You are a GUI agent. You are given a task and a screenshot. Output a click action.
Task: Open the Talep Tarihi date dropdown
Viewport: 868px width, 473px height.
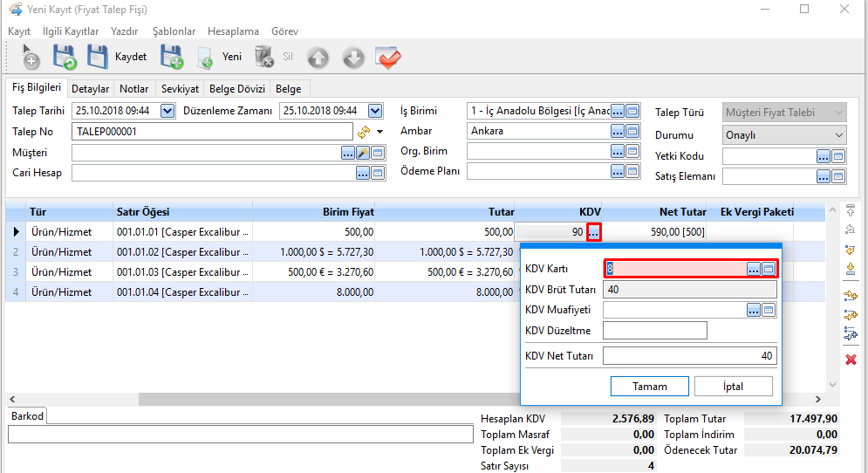click(167, 111)
